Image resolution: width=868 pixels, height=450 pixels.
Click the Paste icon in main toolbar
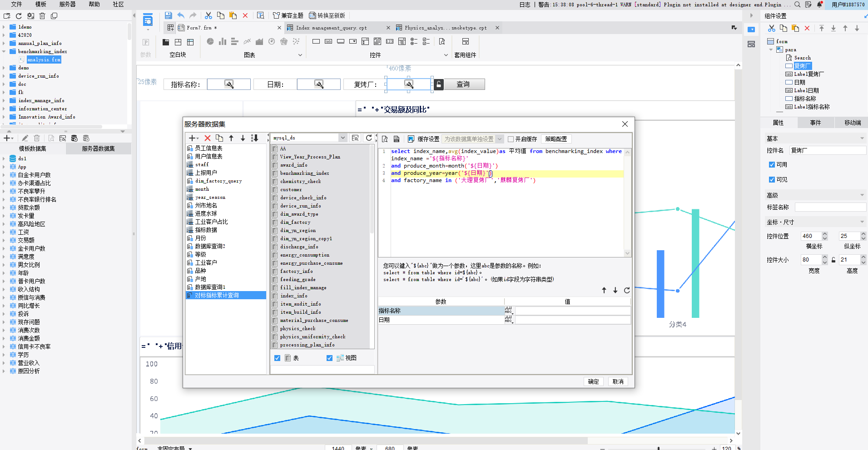(x=233, y=15)
